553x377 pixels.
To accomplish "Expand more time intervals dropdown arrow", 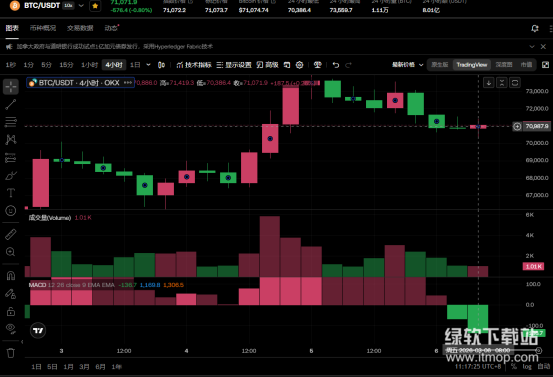I will (148, 65).
